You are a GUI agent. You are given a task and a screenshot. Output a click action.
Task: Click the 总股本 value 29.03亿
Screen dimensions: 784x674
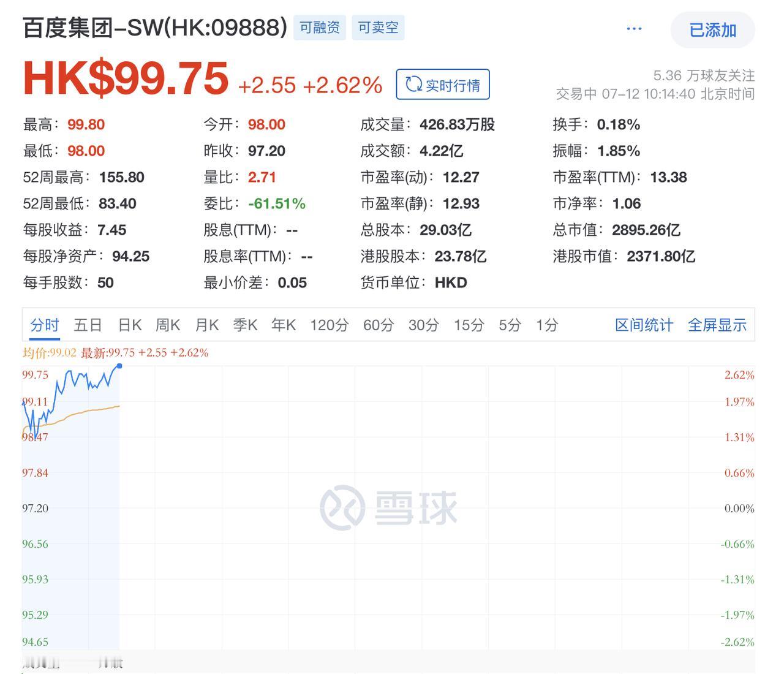tap(445, 230)
